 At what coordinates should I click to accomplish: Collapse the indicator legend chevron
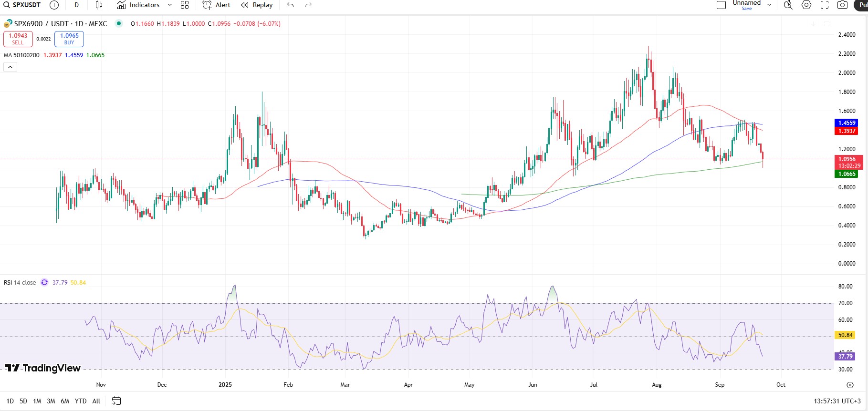point(10,67)
